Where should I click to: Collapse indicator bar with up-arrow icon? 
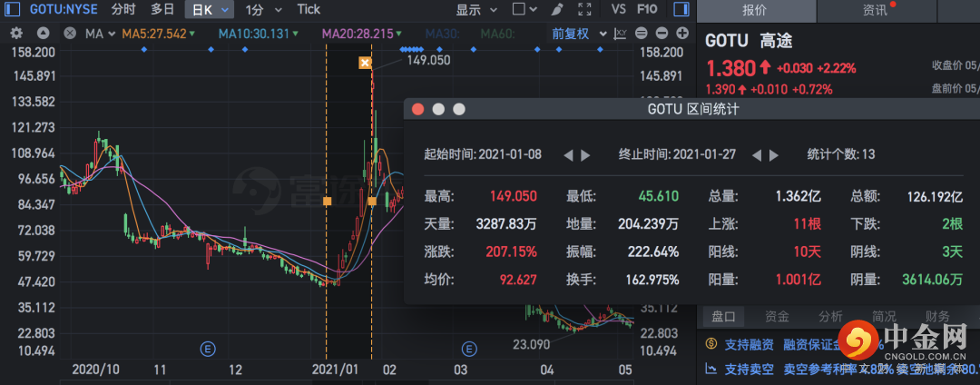click(43, 34)
